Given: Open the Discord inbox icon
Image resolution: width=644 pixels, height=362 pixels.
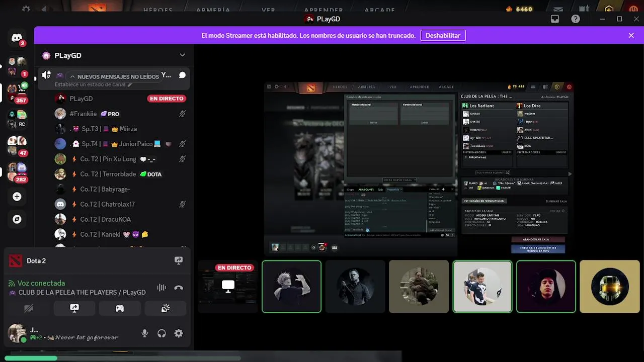Looking at the screenshot, I should point(555,19).
